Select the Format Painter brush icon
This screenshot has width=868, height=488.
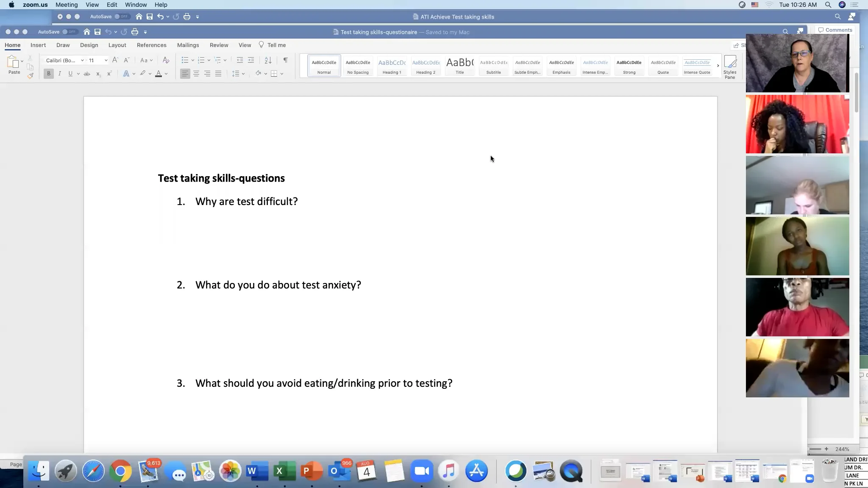point(30,76)
